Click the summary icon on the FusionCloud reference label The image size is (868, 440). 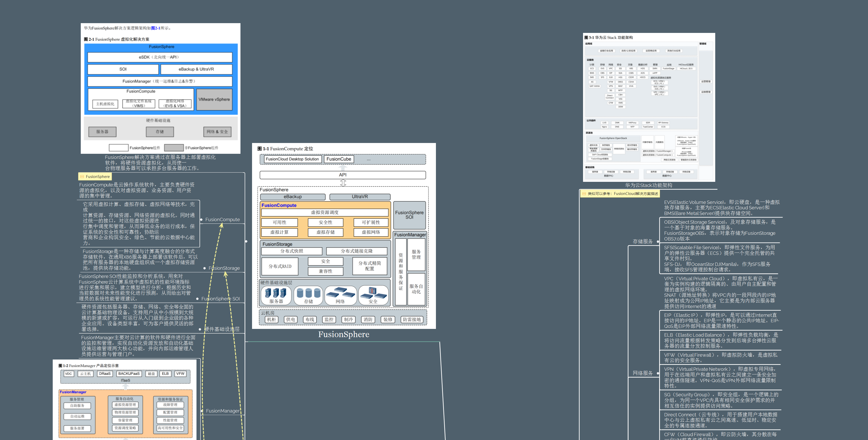584,194
